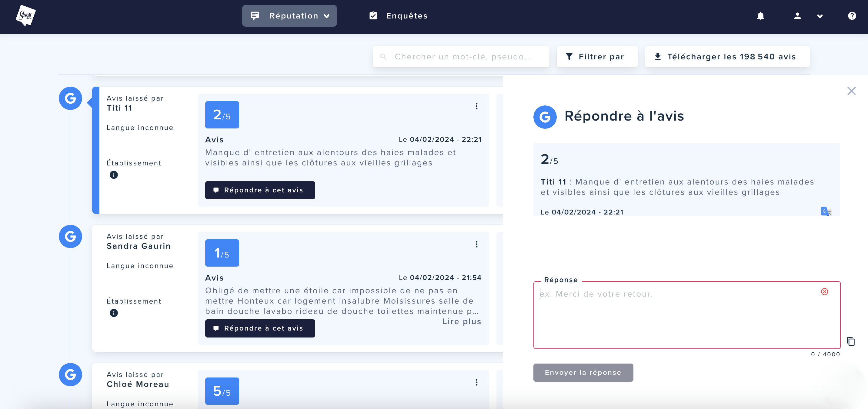Open the Filtrer par filter
The width and height of the screenshot is (868, 409).
(597, 57)
